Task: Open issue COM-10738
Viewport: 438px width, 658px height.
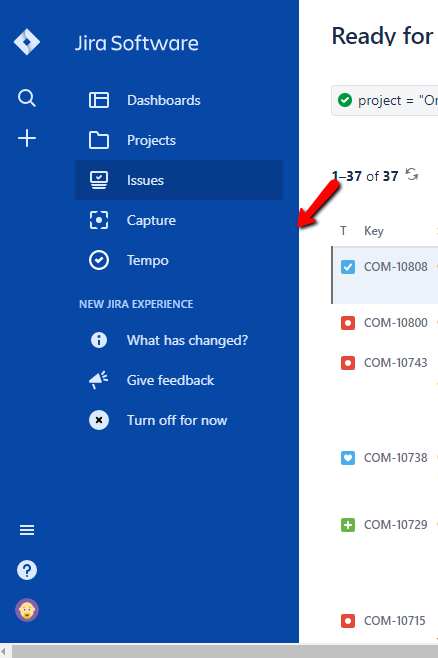Action: [396, 457]
